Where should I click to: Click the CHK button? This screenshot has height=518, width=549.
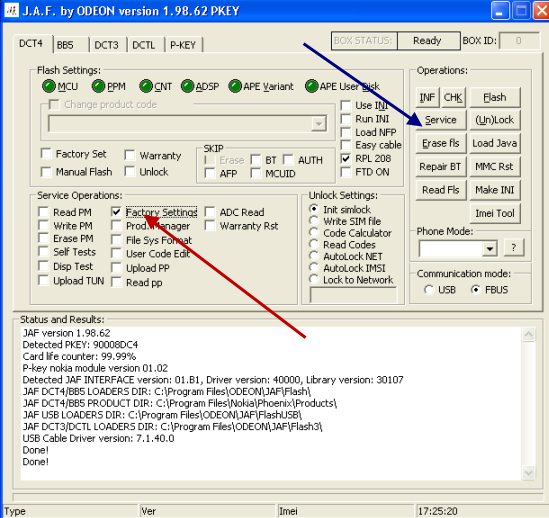point(453,97)
